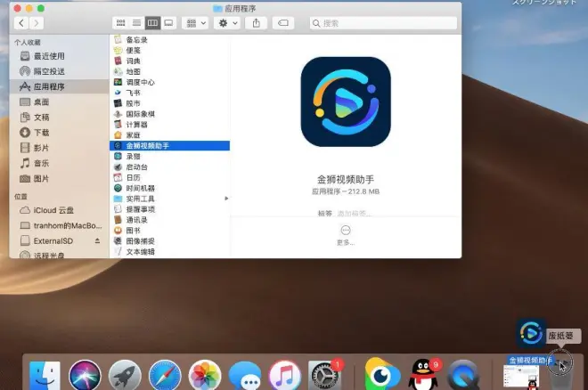Open 音乐 in the sidebar

coord(60,163)
